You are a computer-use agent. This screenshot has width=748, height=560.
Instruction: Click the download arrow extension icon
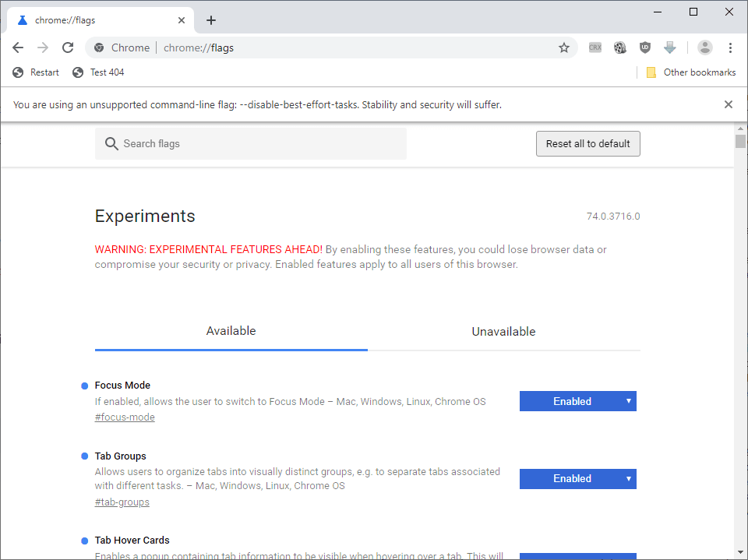(670, 48)
